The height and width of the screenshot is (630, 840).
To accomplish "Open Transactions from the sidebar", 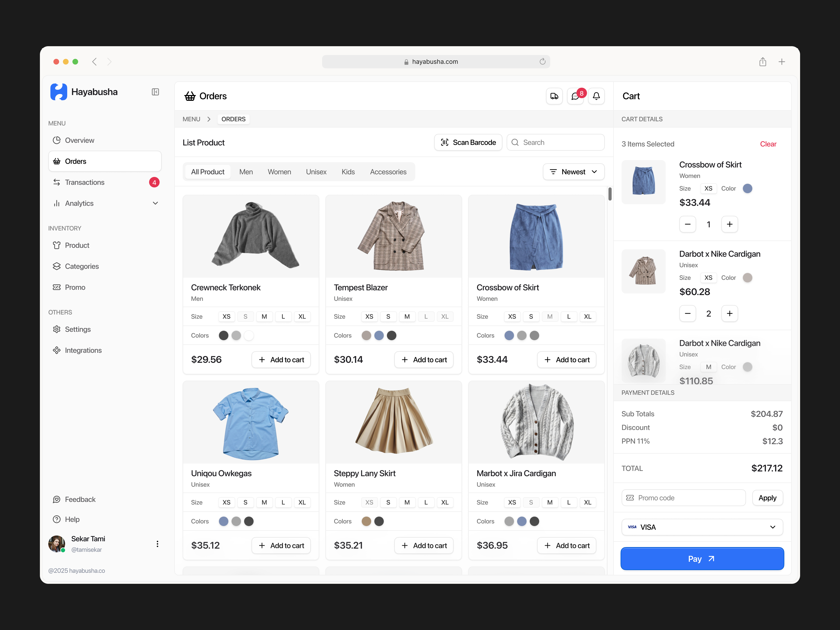I will [84, 182].
